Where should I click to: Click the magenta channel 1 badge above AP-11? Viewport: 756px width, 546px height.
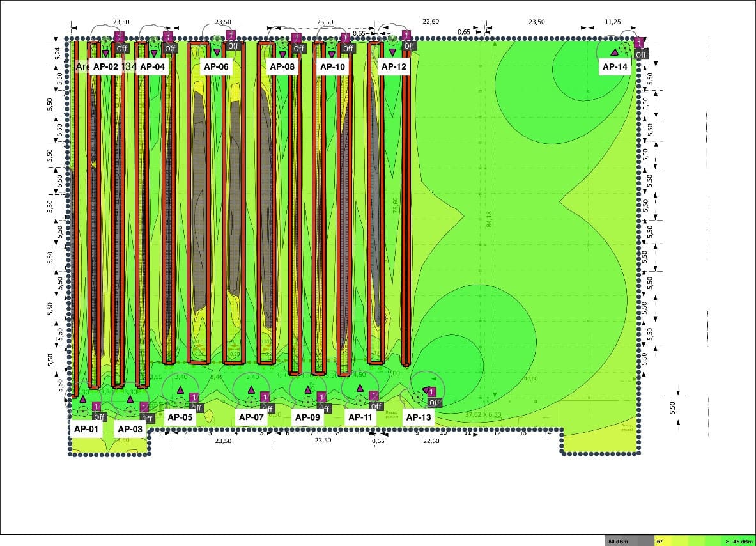(374, 396)
